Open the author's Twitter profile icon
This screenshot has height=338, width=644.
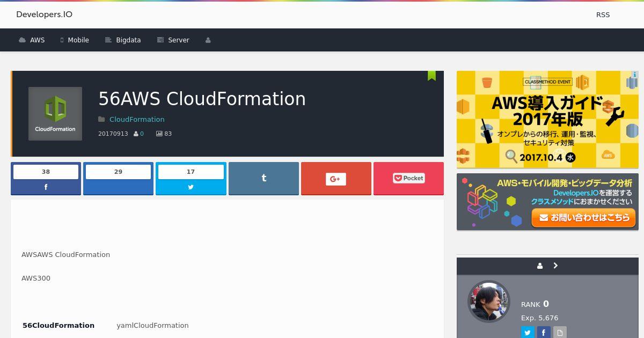coord(528,333)
